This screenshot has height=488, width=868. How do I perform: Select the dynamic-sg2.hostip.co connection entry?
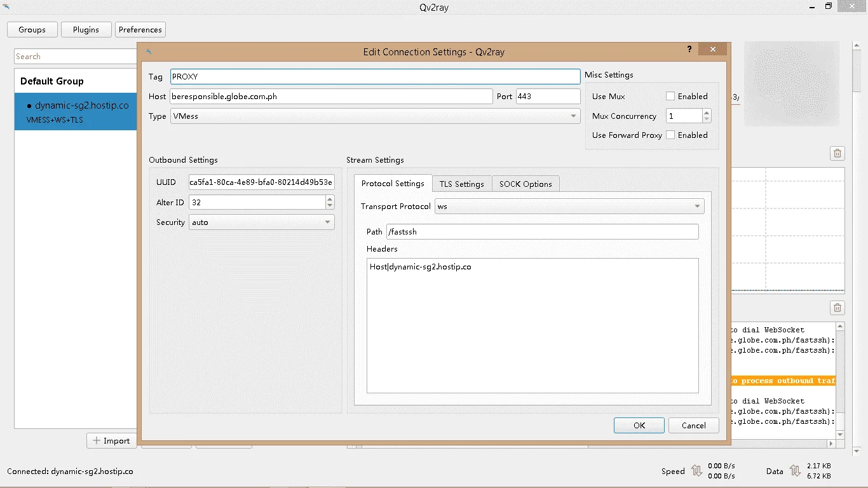(x=76, y=112)
